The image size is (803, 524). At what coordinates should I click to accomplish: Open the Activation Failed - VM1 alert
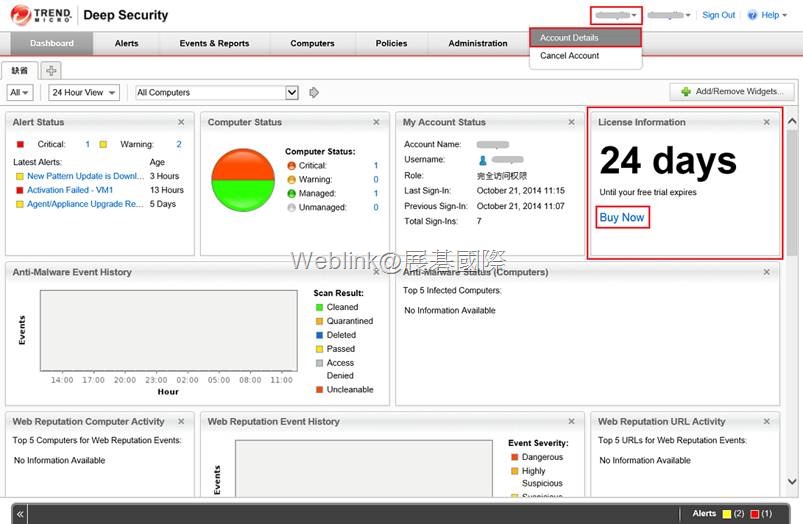(70, 190)
